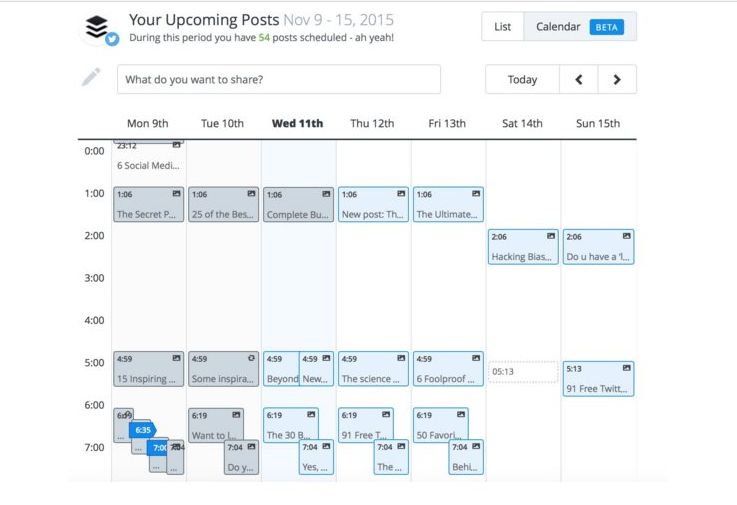Jump to the current date with Today
737x505 pixels.
coord(522,79)
